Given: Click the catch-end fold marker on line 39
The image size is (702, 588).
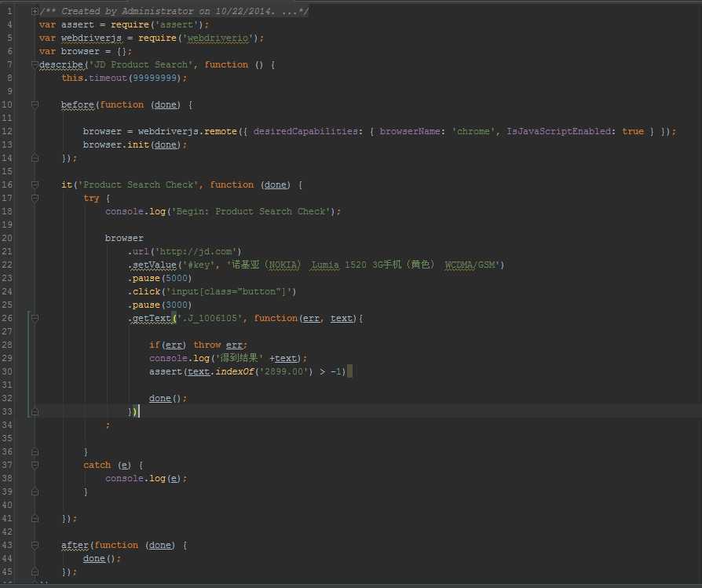Looking at the screenshot, I should 35,491.
